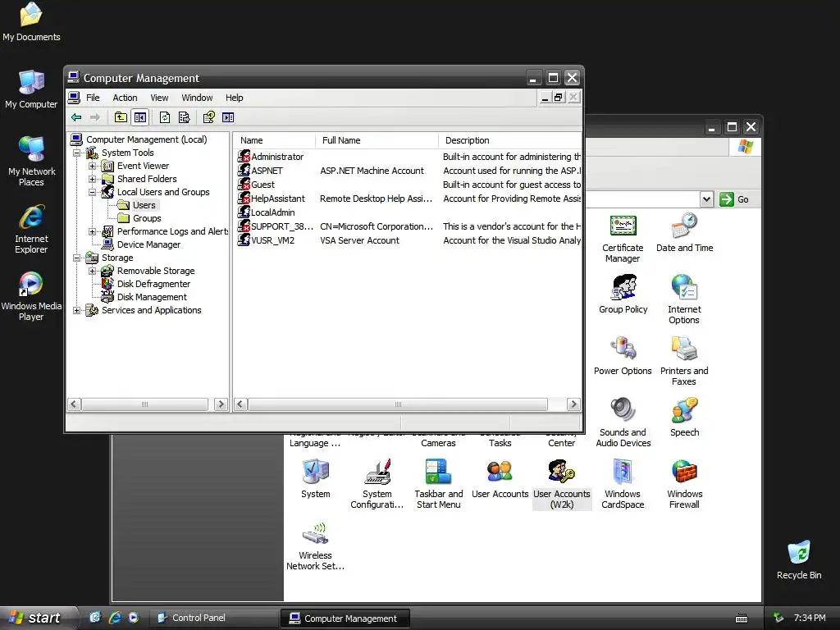The width and height of the screenshot is (840, 630).
Task: Open the User Accounts icon in Control Panel
Action: tap(500, 479)
